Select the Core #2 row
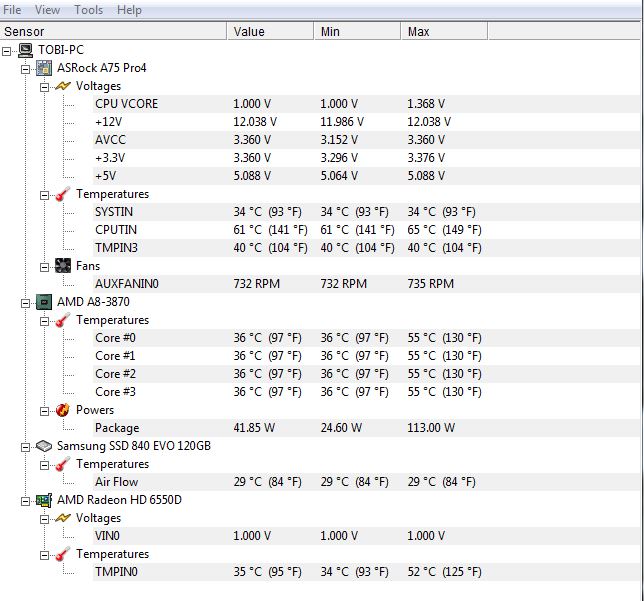644x601 pixels. (366, 374)
